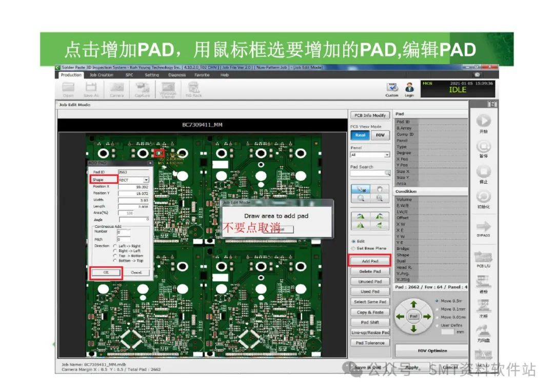554x392 pixels.
Task: Select the User Define radio option
Action: coord(437,325)
